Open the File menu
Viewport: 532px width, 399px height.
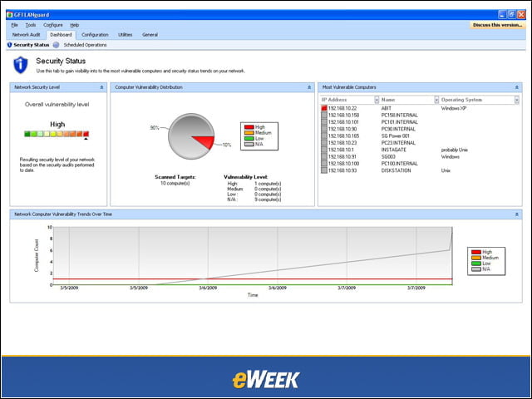(x=15, y=25)
